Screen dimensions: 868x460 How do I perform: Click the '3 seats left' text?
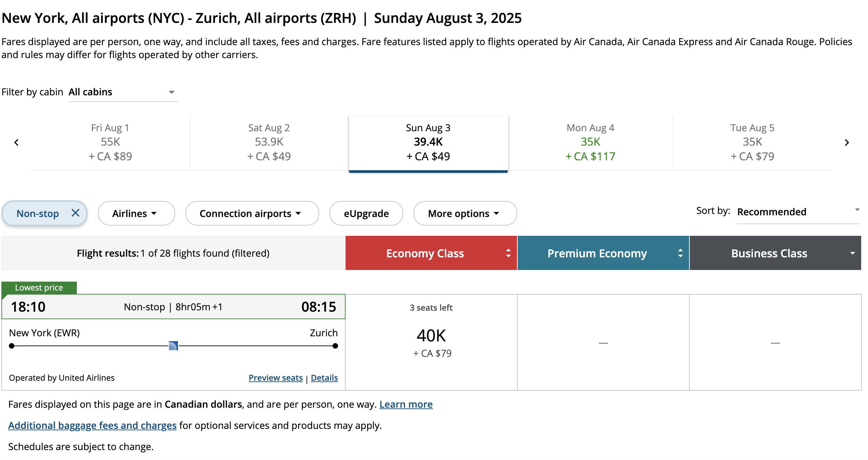(x=431, y=308)
